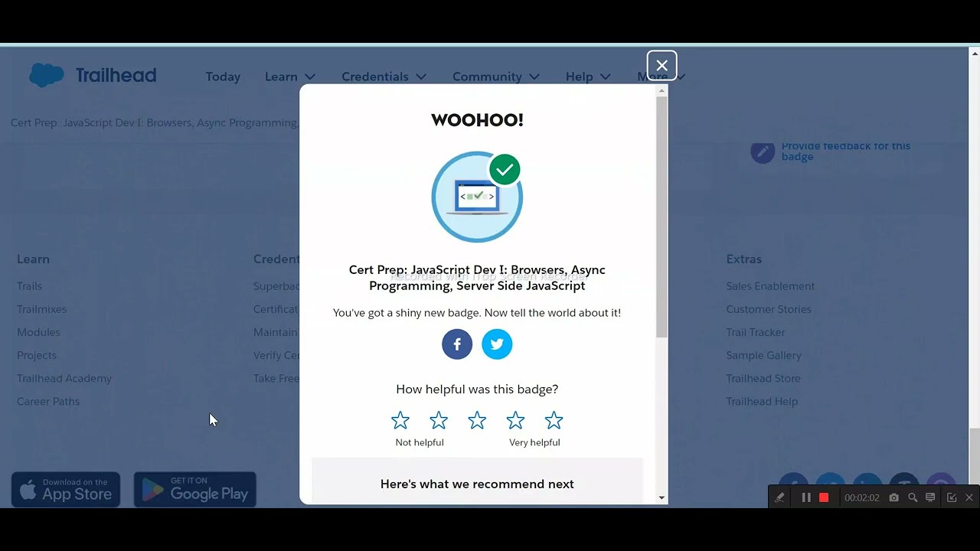Click Get it on Google Play badge
The image size is (980, 551).
pos(195,489)
